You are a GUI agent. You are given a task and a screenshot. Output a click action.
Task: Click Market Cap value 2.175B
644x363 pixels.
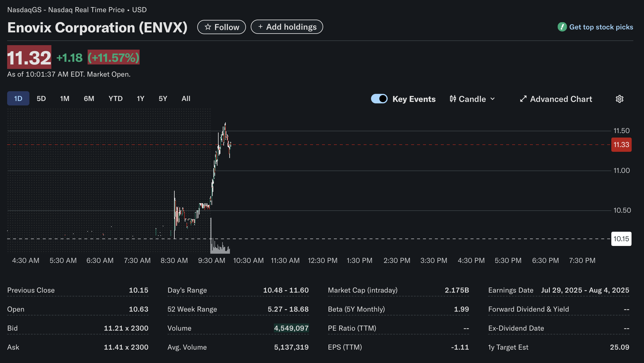pos(457,290)
